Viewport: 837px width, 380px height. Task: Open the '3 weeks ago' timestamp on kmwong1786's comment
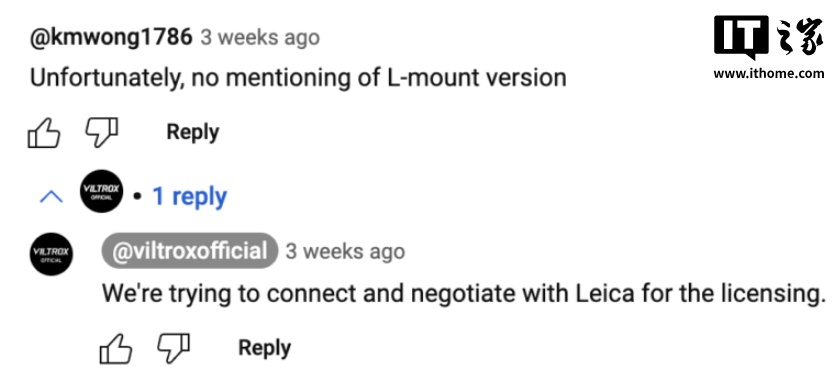(260, 37)
